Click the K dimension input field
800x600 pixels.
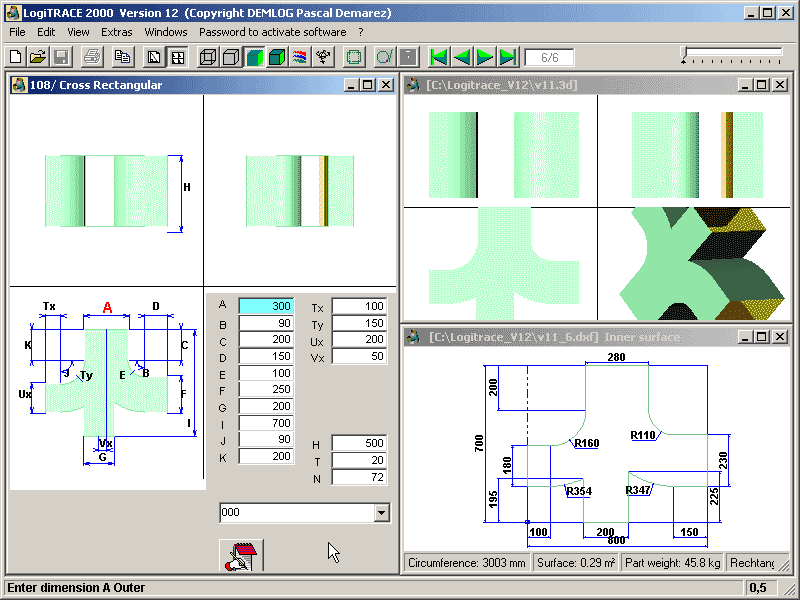(x=266, y=456)
